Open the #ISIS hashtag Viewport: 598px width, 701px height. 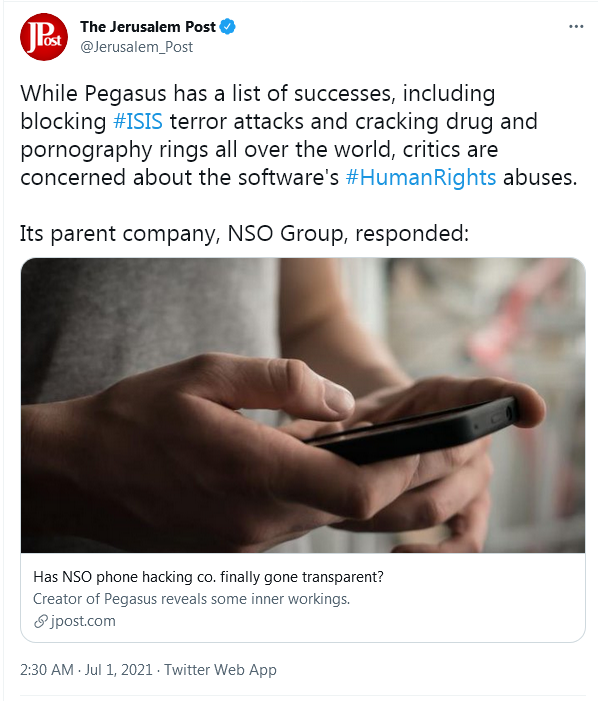click(x=138, y=122)
